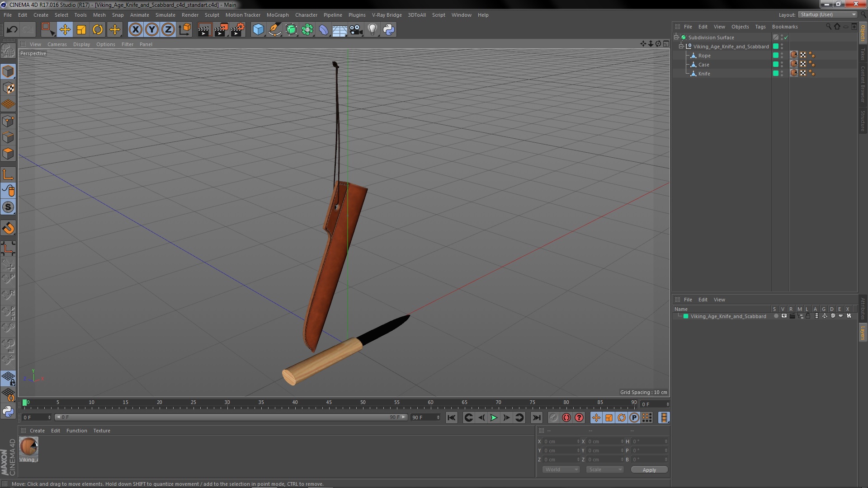Open material manager Texture menu
Viewport: 868px width, 488px height.
coord(101,431)
